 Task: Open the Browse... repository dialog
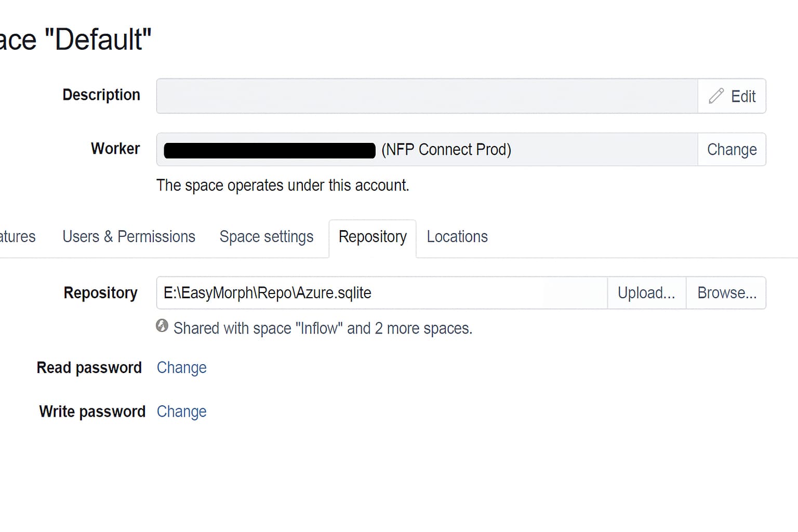(726, 293)
